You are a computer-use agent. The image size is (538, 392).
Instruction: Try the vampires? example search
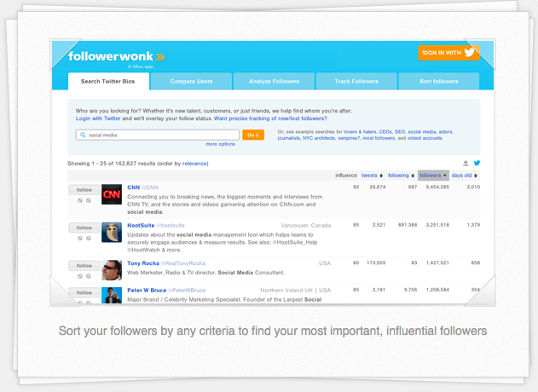pos(349,138)
